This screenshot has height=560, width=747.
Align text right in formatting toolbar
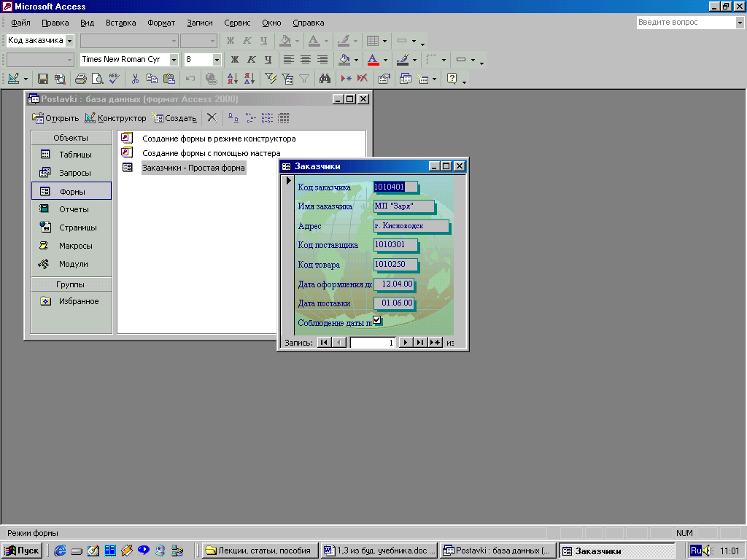(322, 60)
